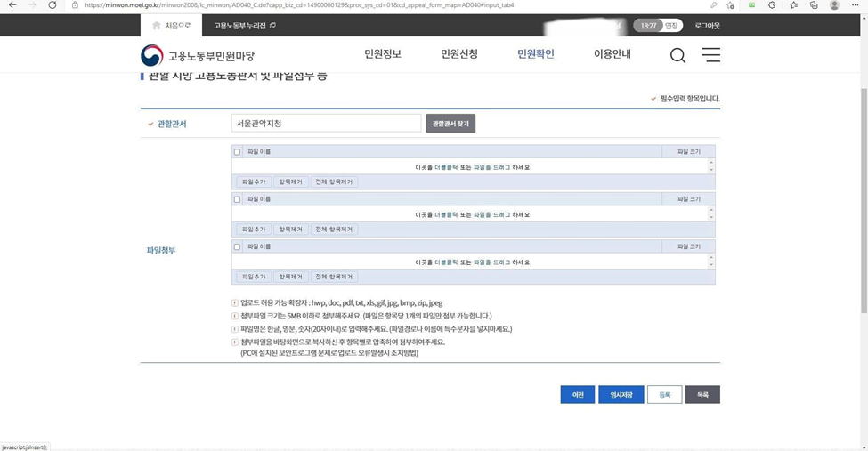This screenshot has width=868, height=451.
Task: Add this page to favorites with the star icon
Action: click(x=730, y=5)
